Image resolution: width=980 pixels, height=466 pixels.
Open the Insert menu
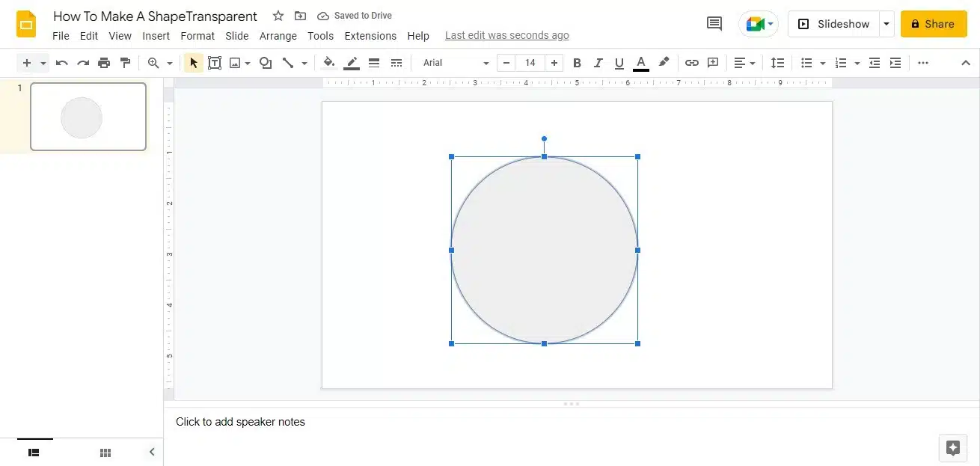156,36
